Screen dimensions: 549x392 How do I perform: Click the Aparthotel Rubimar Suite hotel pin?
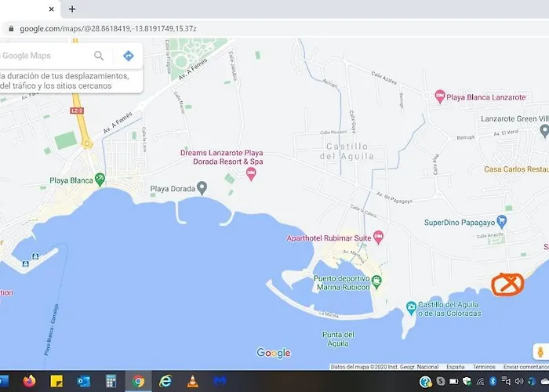point(378,236)
